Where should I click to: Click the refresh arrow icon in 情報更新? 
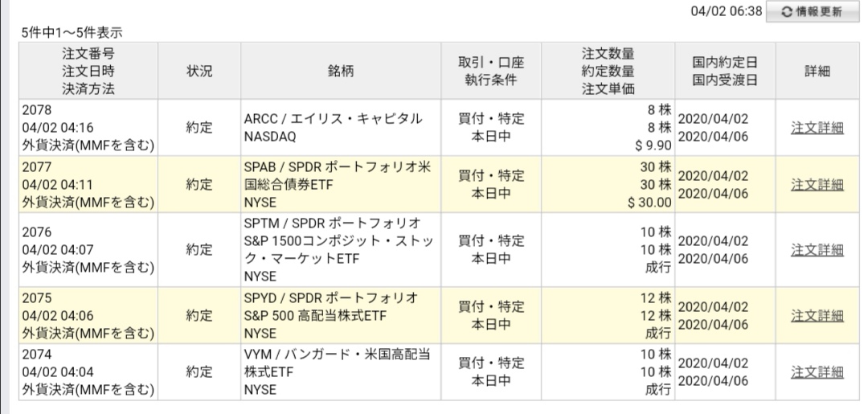click(x=786, y=12)
